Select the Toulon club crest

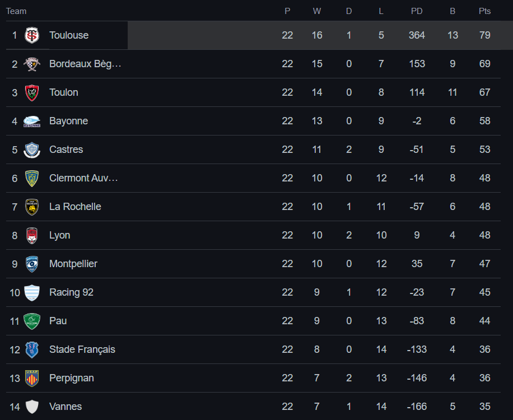[x=32, y=92]
